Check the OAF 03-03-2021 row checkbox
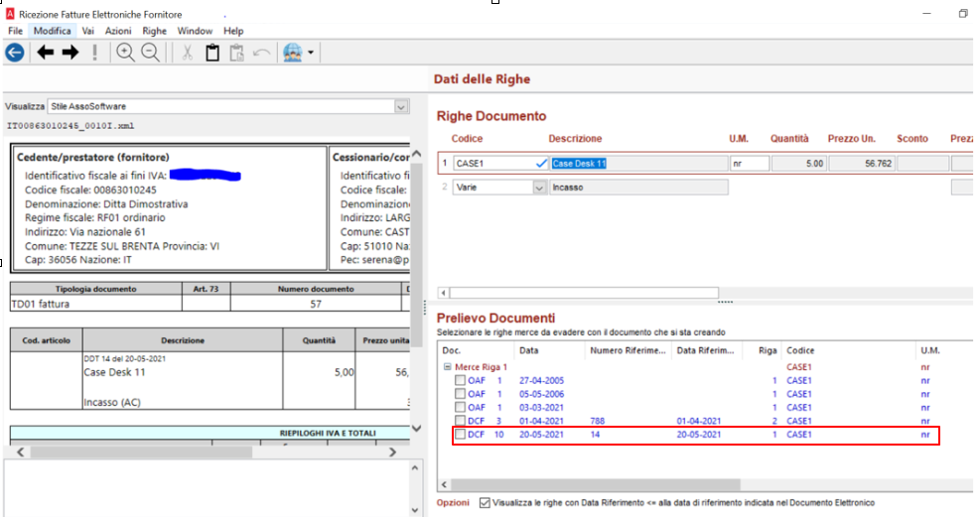 [x=460, y=407]
